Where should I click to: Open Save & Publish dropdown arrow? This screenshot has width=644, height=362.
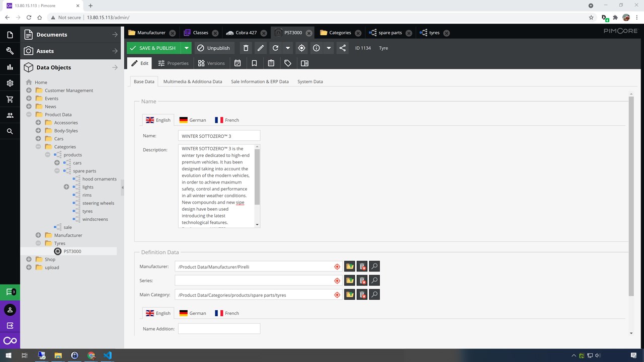coord(186,48)
